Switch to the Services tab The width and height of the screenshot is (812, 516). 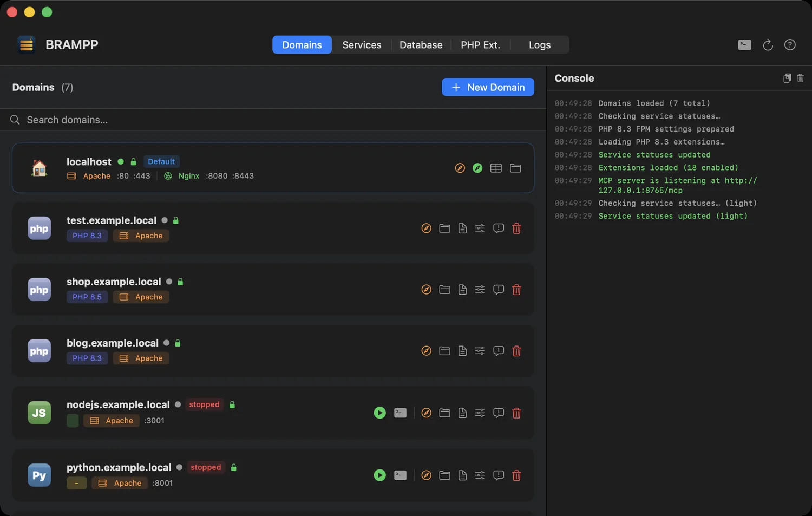[362, 45]
